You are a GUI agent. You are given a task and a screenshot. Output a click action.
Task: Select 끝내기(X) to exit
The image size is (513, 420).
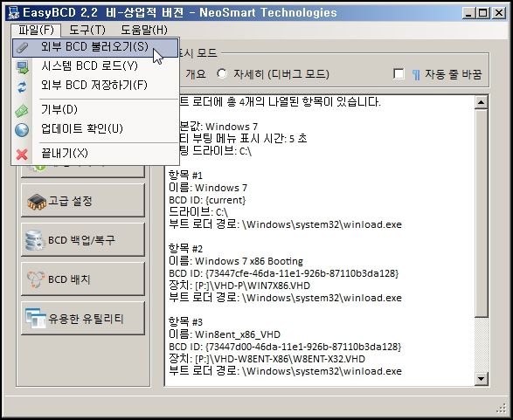pyautogui.click(x=95, y=154)
